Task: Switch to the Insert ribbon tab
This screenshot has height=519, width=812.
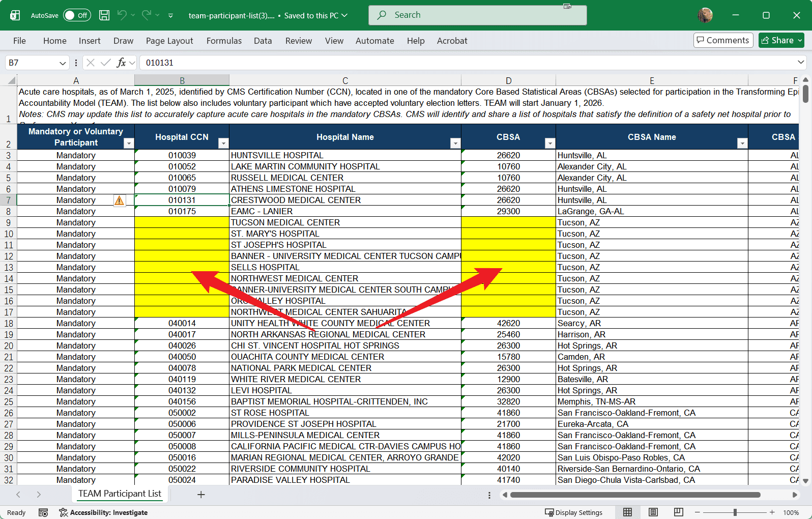Action: pyautogui.click(x=90, y=41)
